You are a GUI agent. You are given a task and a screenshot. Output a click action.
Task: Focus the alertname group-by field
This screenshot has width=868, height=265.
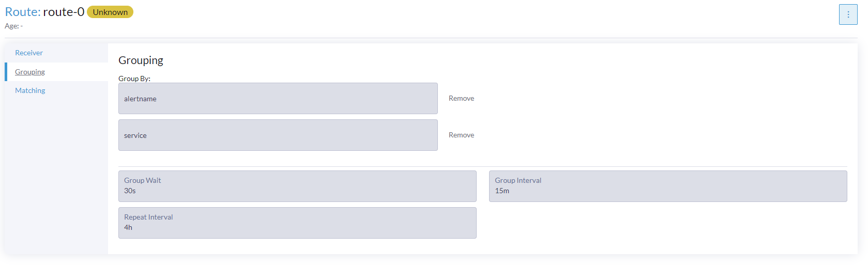tap(278, 99)
